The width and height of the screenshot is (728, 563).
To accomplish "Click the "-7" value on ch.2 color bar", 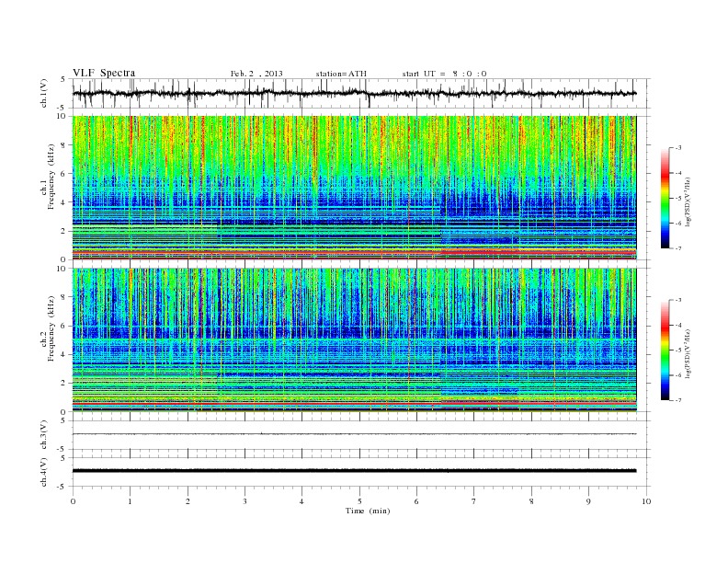I will (x=677, y=400).
